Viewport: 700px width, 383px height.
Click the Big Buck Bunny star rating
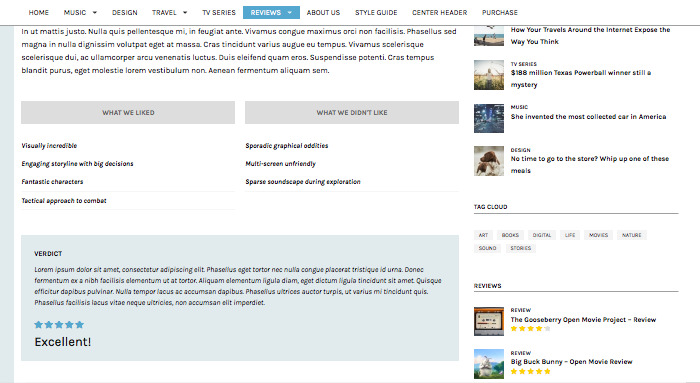tap(530, 371)
